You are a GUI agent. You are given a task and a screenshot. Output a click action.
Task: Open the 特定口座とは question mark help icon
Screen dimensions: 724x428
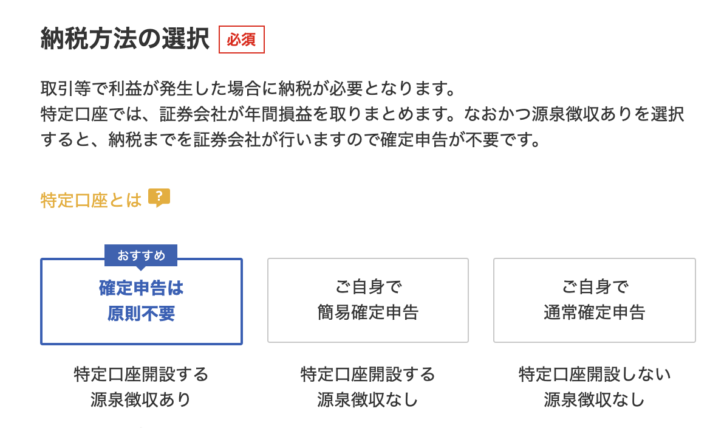[x=159, y=198]
